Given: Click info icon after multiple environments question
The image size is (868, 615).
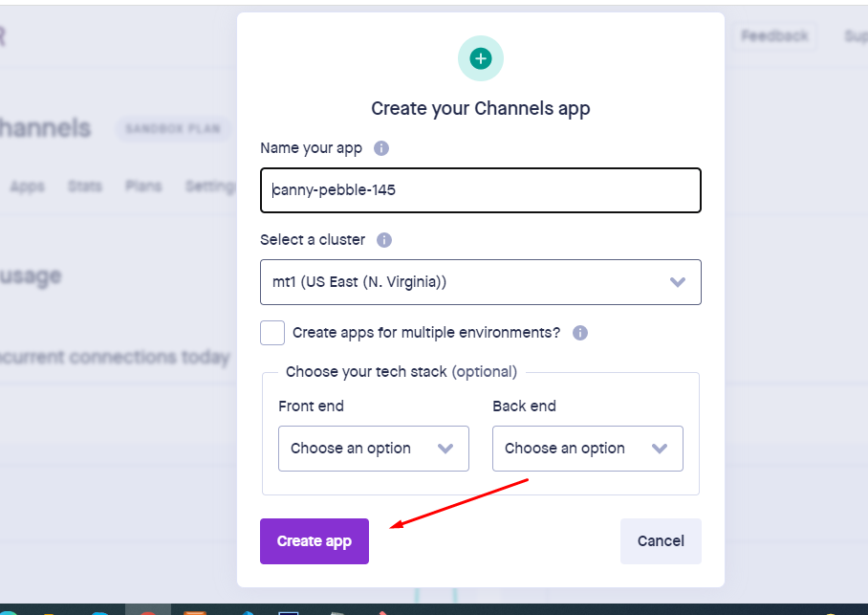Looking at the screenshot, I should coord(580,334).
